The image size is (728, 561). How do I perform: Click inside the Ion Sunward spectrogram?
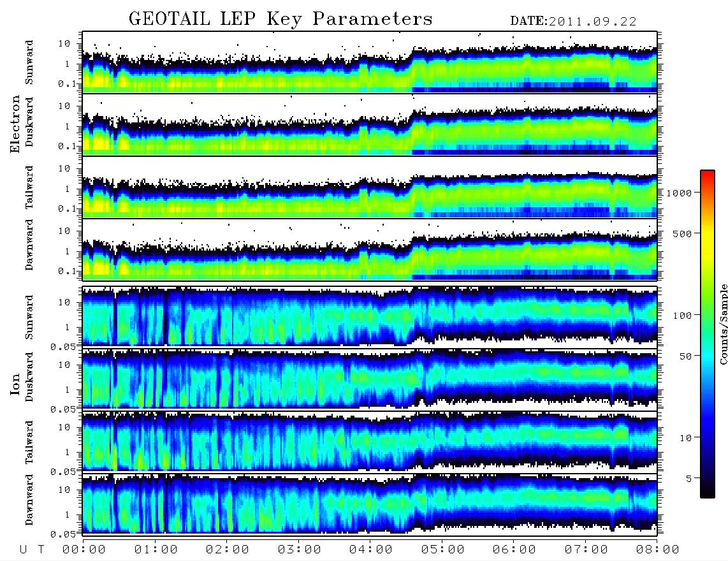click(x=370, y=317)
